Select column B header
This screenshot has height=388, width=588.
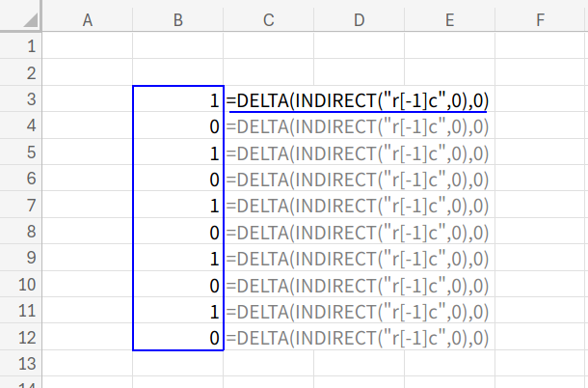coord(178,17)
